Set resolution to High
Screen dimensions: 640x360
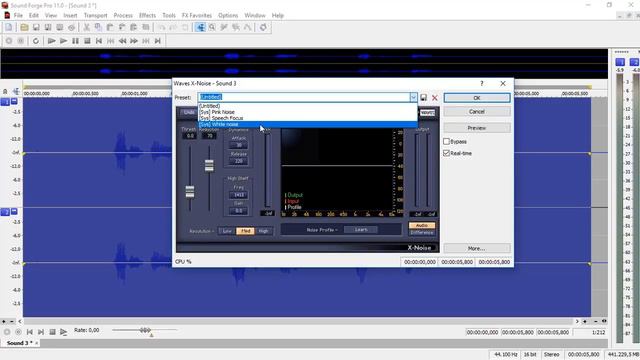point(264,231)
